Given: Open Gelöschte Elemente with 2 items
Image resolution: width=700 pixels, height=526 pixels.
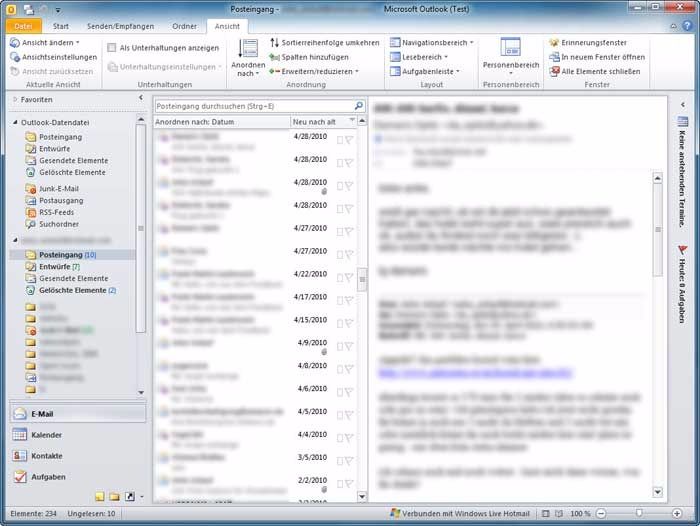Looking at the screenshot, I should (71, 290).
